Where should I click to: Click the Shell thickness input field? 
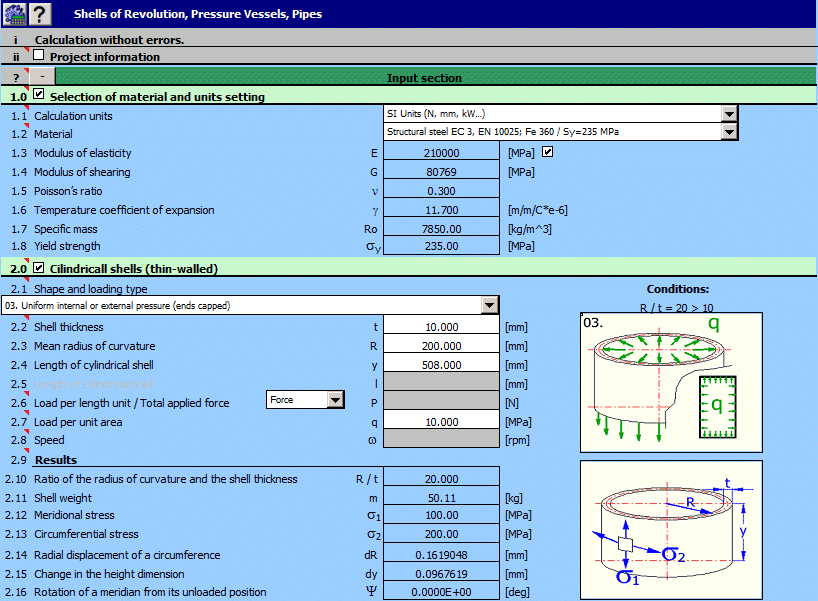point(440,327)
